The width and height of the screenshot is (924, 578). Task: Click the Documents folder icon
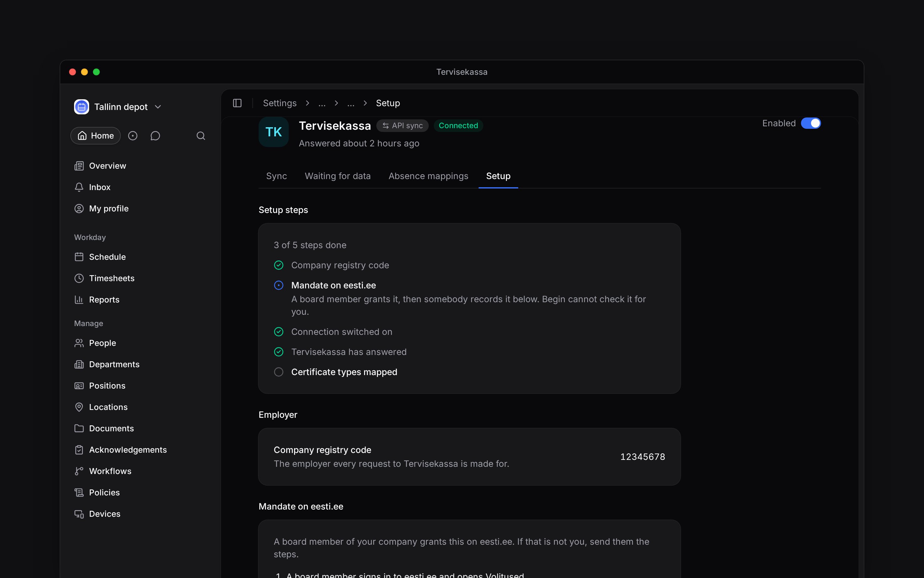(x=79, y=428)
